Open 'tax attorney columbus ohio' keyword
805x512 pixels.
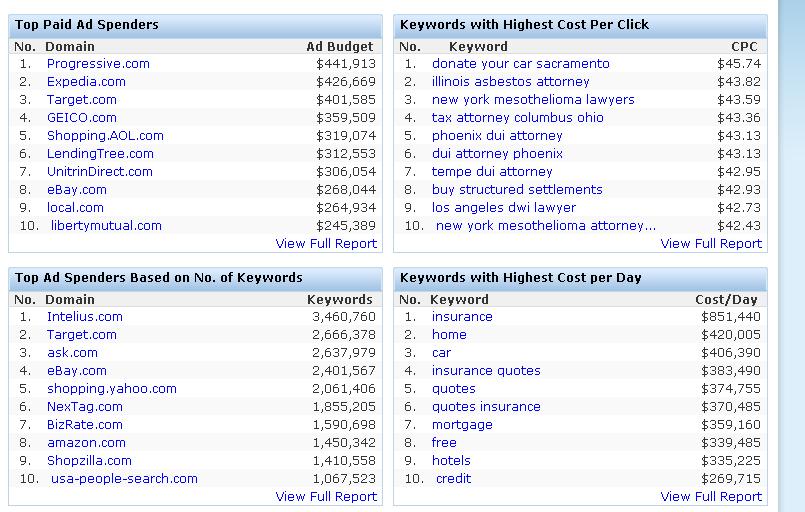(x=518, y=118)
